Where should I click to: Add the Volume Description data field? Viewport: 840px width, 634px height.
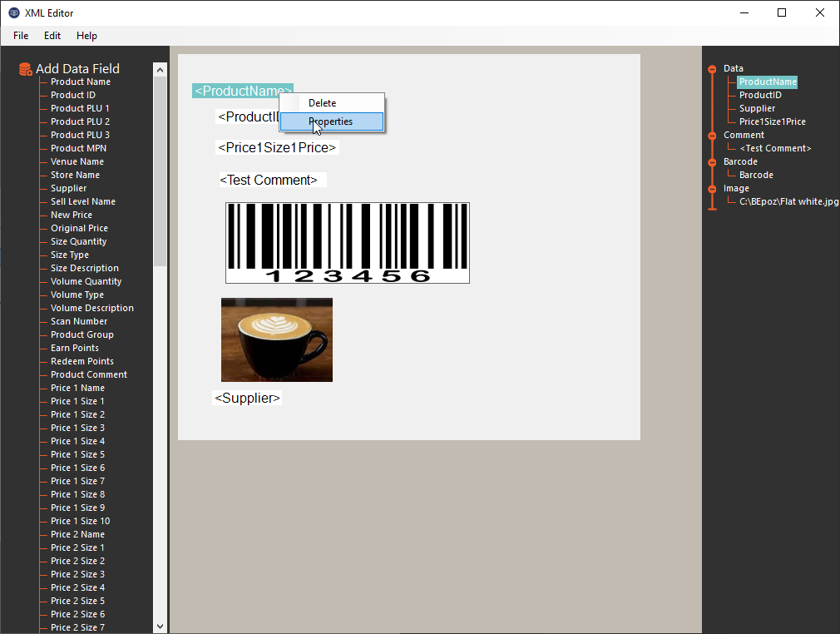point(92,308)
